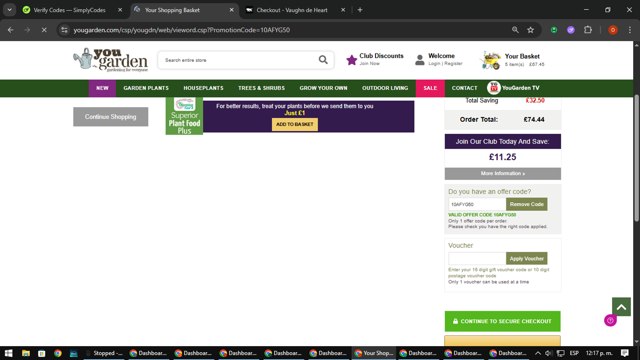Viewport: 640px width, 360px height.
Task: Click the Voucher code input field
Action: (477, 258)
